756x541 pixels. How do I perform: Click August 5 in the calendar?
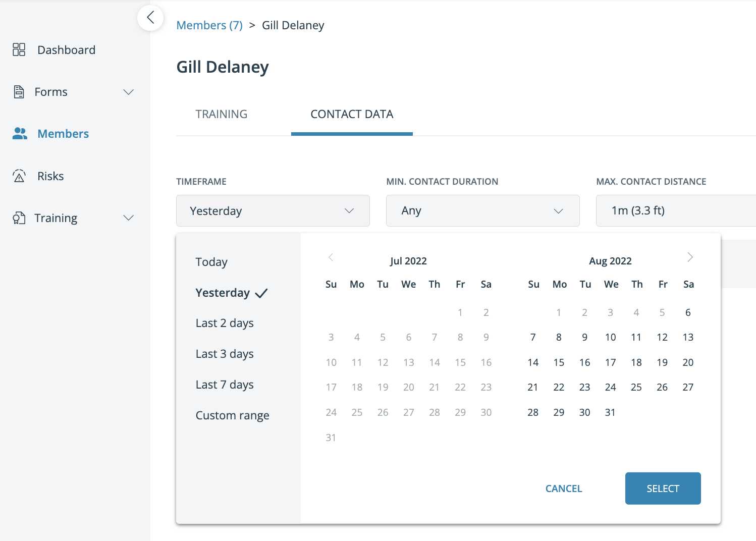pos(662,312)
